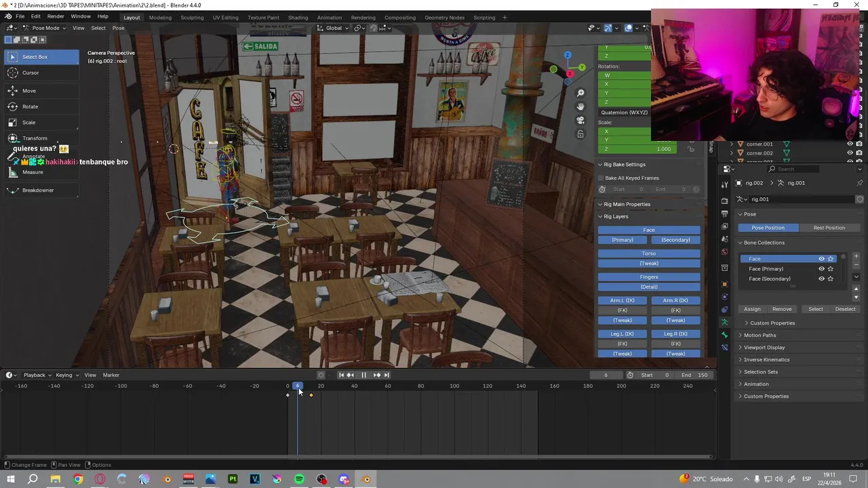
Task: Open Spotify from the Windows taskbar
Action: click(299, 479)
